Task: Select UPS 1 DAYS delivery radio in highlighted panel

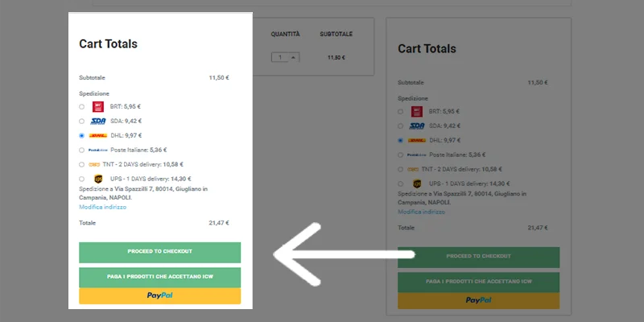Action: click(x=82, y=179)
